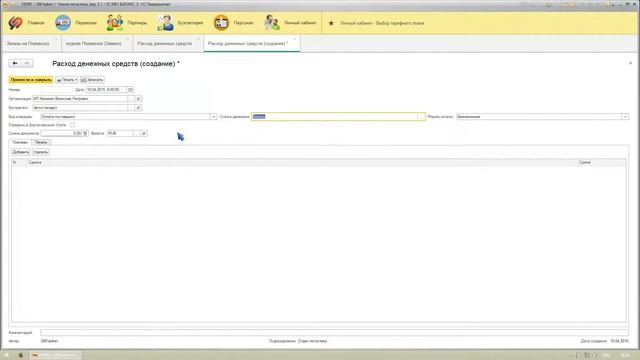Open Личный кабинет - Выбор тарифного плана link
The image size is (640, 360).
[382, 23]
